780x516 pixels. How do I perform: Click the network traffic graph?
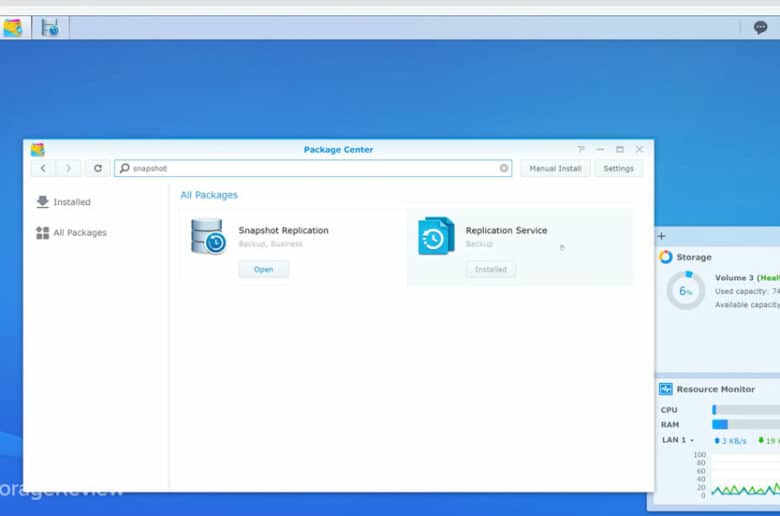pyautogui.click(x=745, y=475)
